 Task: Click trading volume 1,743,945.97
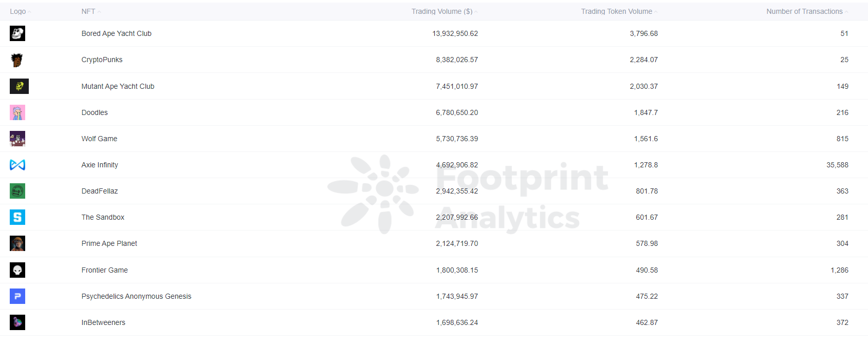point(457,296)
